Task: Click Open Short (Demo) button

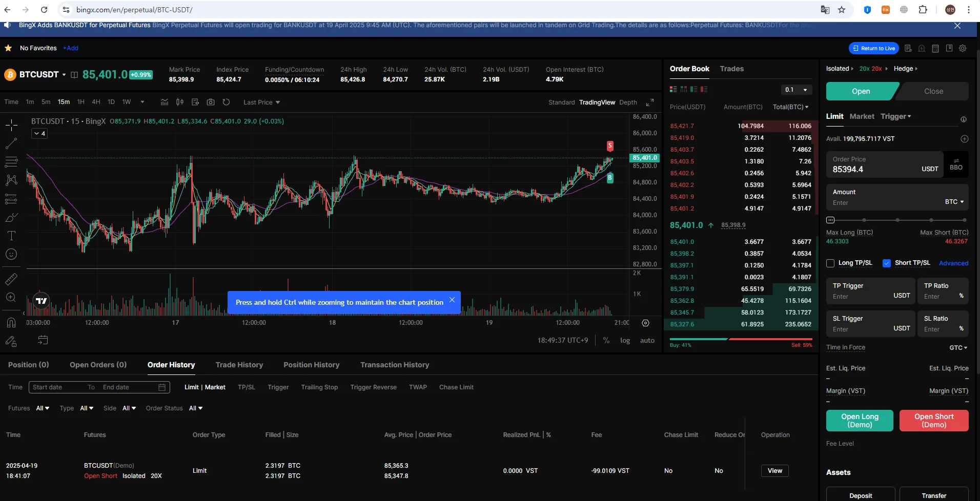Action: pyautogui.click(x=934, y=421)
